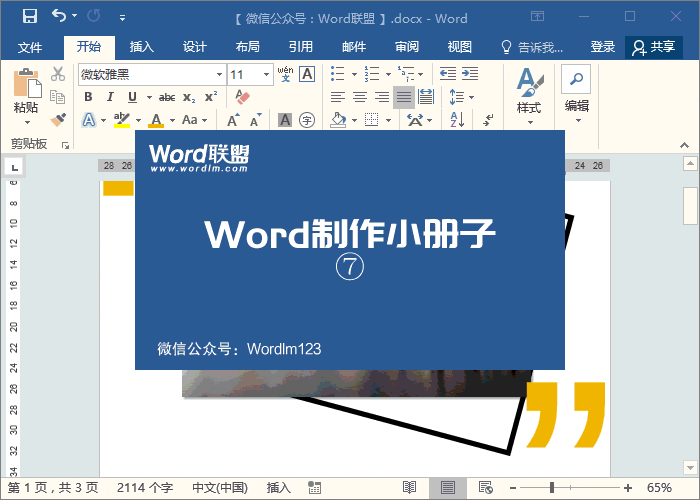This screenshot has height=500, width=700.
Task: Apply bullet list formatting
Action: coord(338,74)
